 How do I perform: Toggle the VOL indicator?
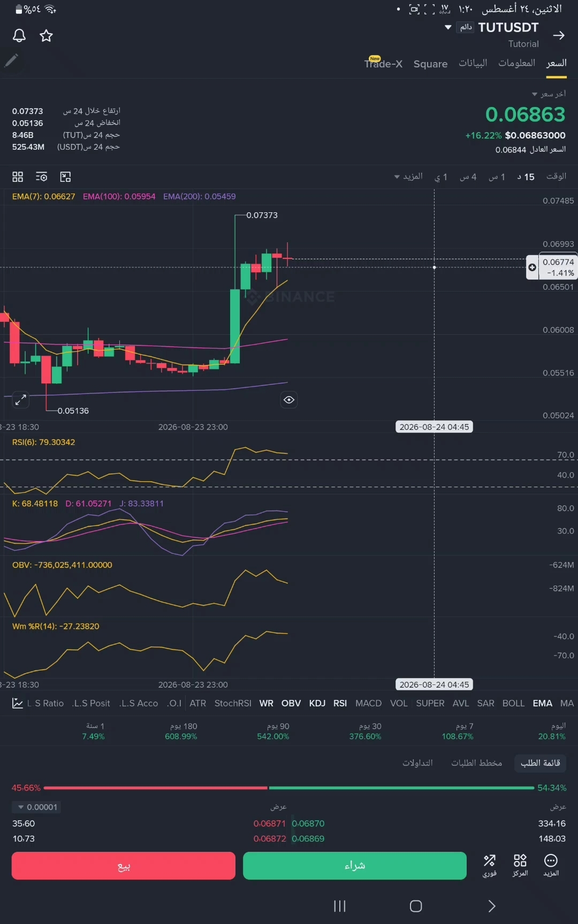click(399, 703)
